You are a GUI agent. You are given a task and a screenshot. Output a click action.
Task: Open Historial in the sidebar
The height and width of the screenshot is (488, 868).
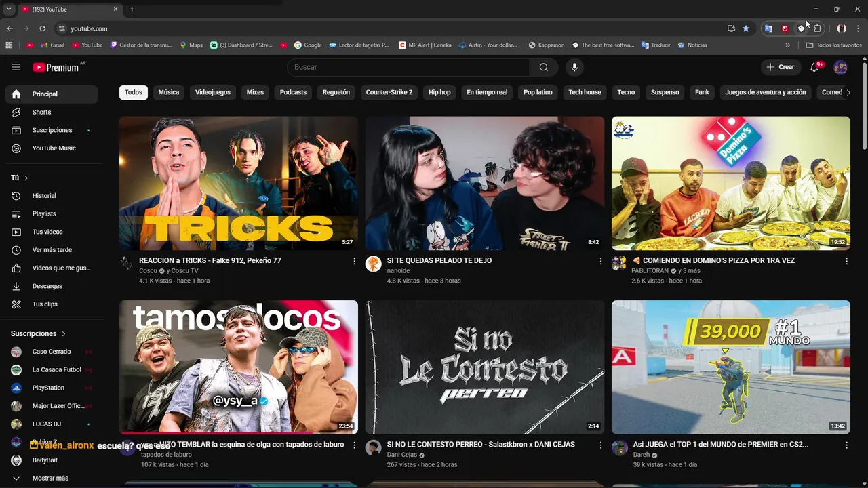[x=52, y=196]
